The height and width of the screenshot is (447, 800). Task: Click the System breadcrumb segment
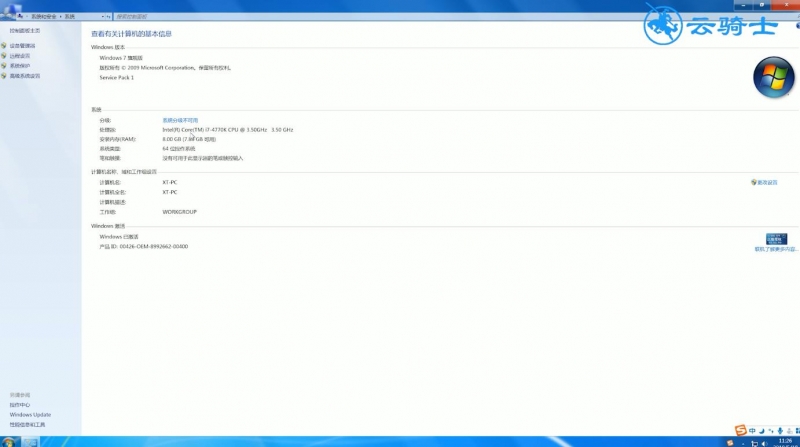point(69,16)
